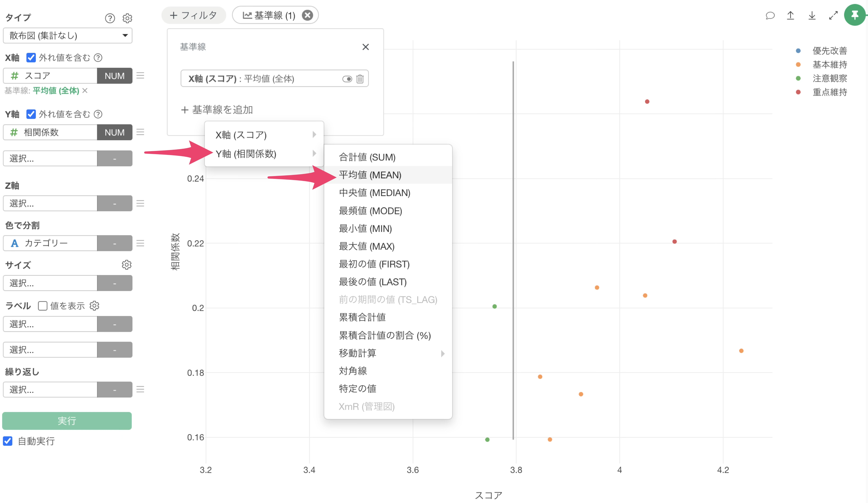Disable 自動実行 checkbox
The width and height of the screenshot is (868, 503).
(8, 441)
